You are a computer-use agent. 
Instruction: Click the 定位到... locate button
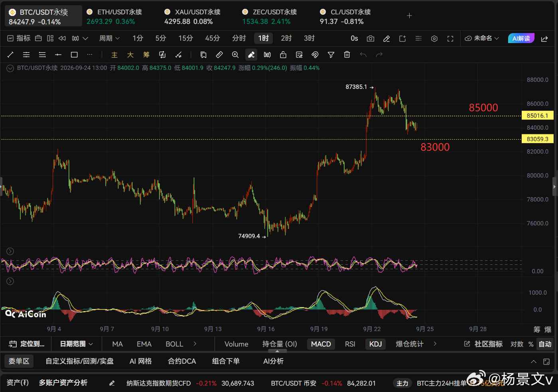click(x=27, y=344)
